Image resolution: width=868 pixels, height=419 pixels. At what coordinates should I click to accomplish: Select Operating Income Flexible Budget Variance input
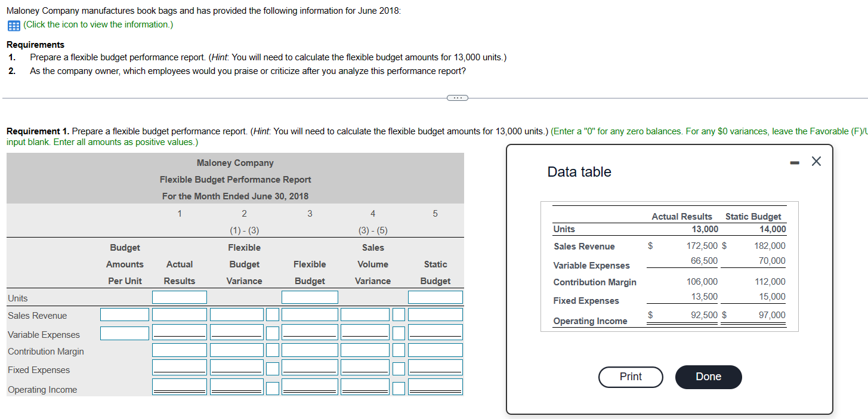click(237, 387)
